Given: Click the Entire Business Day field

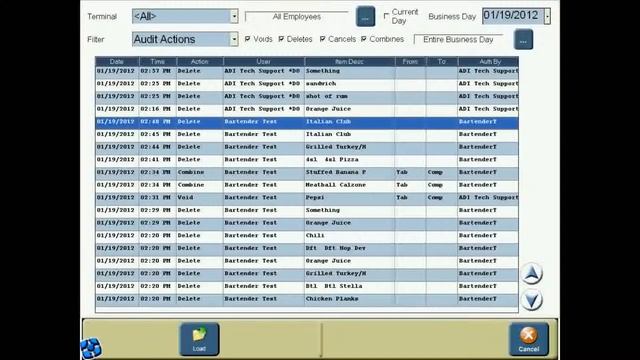Looking at the screenshot, I should [x=458, y=40].
